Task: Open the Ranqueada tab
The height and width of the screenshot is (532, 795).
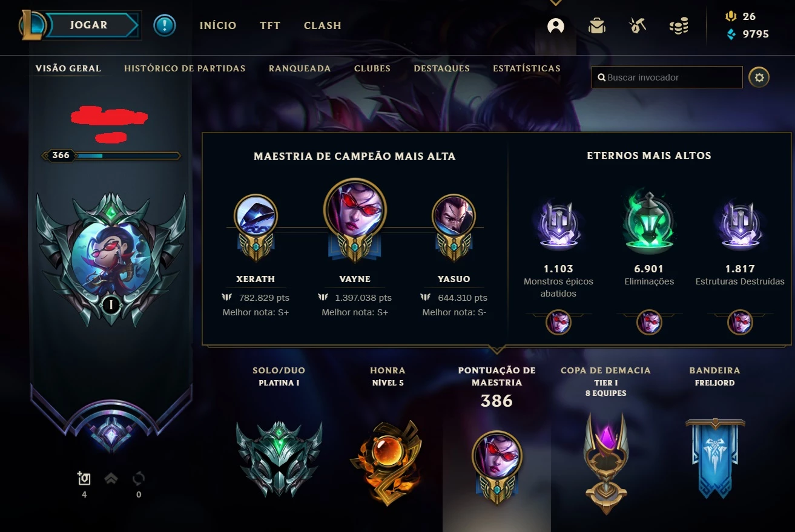Action: (300, 68)
